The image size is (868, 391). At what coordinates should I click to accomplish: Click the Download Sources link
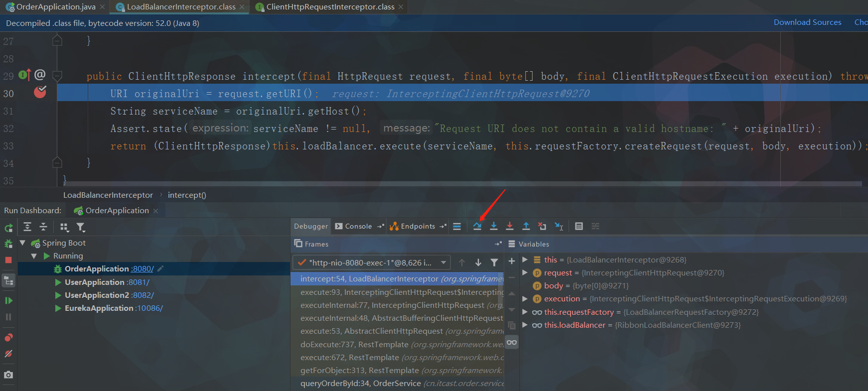coord(807,22)
